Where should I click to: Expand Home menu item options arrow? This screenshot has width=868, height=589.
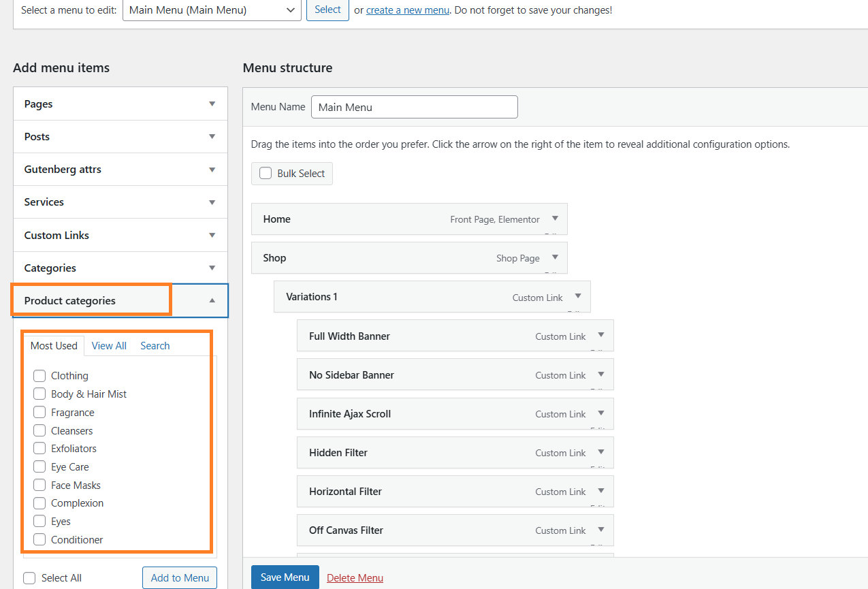pos(555,219)
